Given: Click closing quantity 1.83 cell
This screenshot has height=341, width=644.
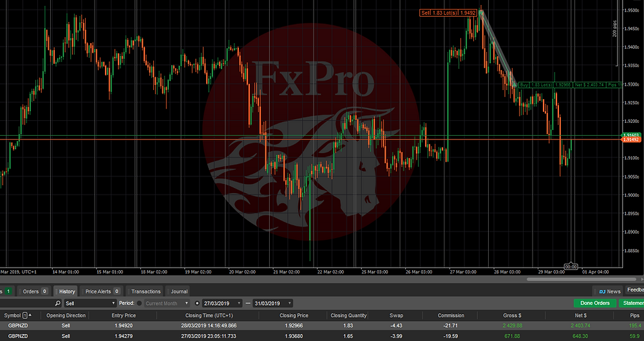Looking at the screenshot, I should (348, 326).
